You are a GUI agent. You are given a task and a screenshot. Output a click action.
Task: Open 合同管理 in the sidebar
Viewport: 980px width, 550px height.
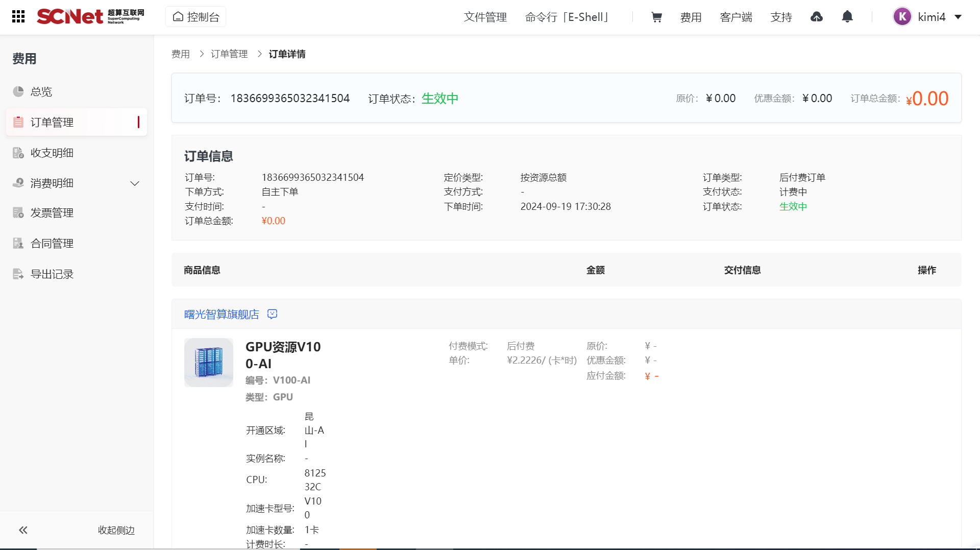click(x=52, y=244)
